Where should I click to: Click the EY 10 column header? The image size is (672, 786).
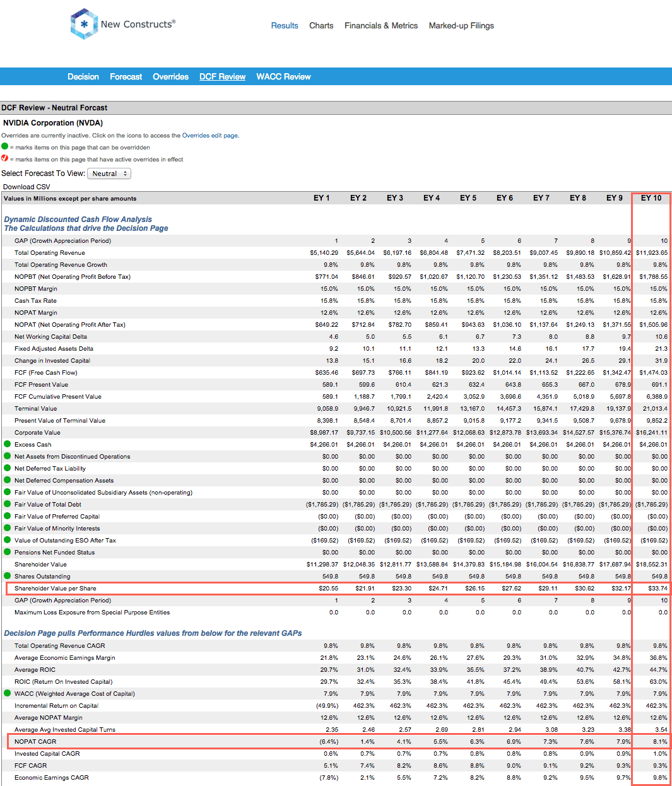pos(651,198)
